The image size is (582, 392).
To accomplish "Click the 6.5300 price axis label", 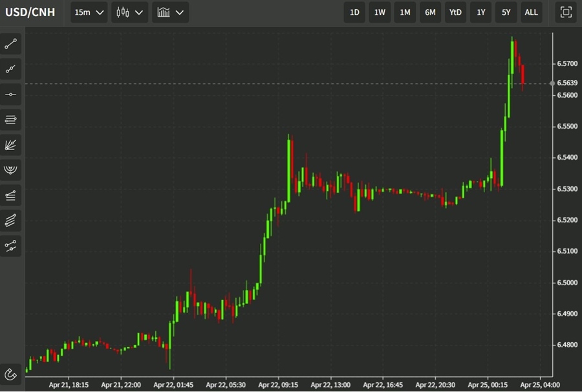I will tap(567, 189).
